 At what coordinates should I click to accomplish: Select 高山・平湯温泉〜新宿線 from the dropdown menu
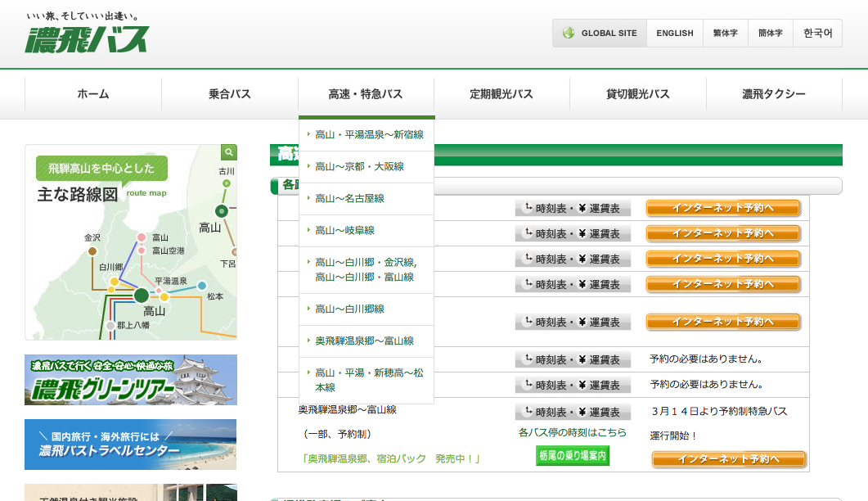pos(367,135)
